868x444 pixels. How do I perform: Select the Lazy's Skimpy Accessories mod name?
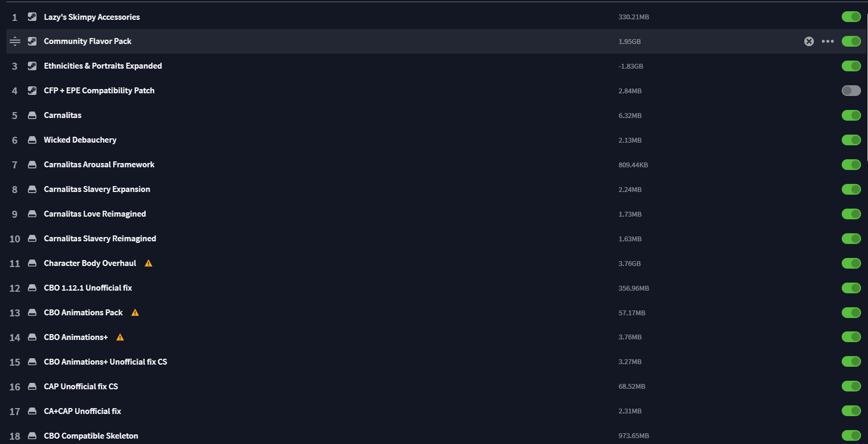(x=92, y=17)
